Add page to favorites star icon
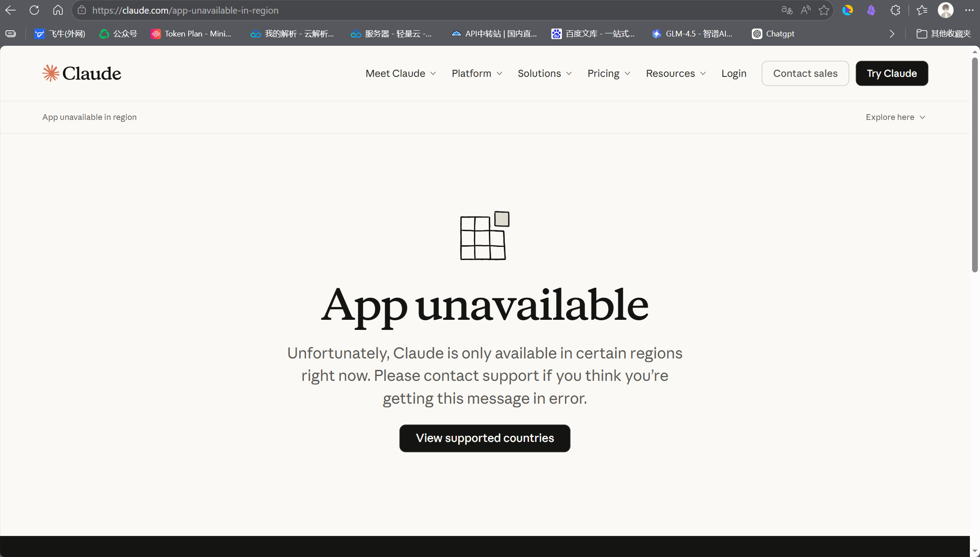 click(824, 10)
